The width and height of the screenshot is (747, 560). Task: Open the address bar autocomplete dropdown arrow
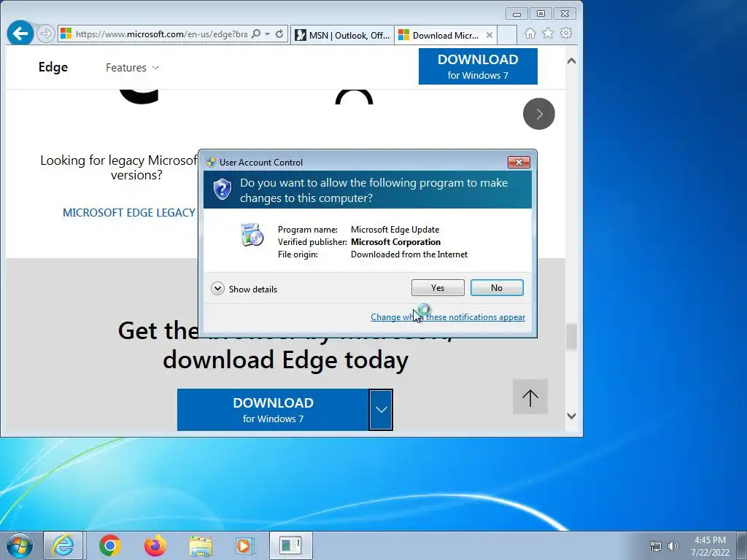tap(268, 34)
